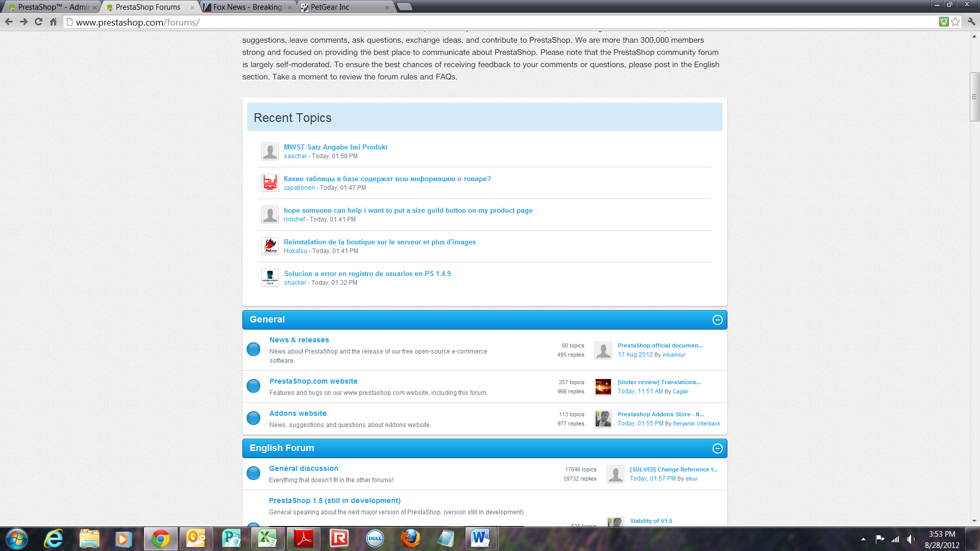Show hidden system tray icons arrow
This screenshot has width=980, height=551.
(863, 539)
